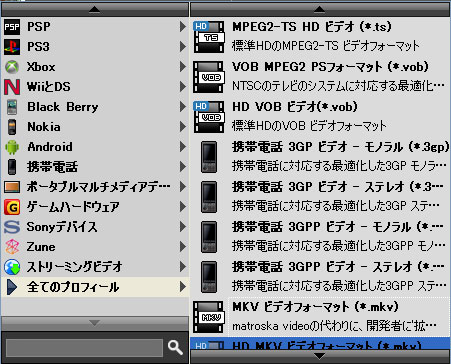Click 標準HDのVOB ビデオフォーマット description
The width and height of the screenshot is (451, 364).
point(309,126)
